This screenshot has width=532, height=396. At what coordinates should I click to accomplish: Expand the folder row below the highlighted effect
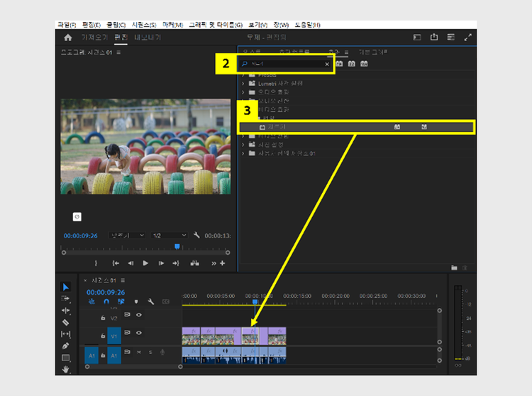click(x=243, y=136)
